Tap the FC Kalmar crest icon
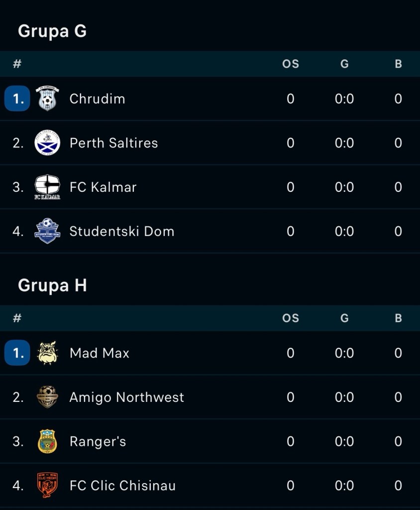Image resolution: width=420 pixels, height=510 pixels. (47, 187)
